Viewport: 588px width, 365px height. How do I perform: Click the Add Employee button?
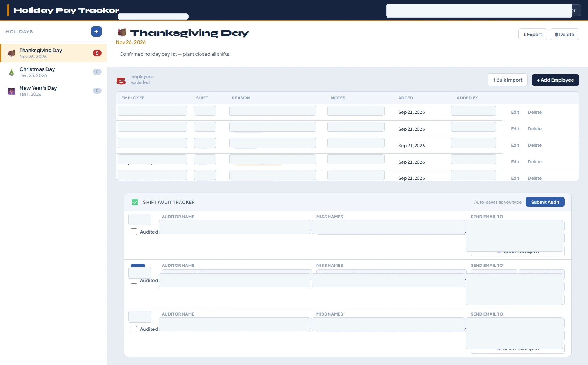pos(555,80)
